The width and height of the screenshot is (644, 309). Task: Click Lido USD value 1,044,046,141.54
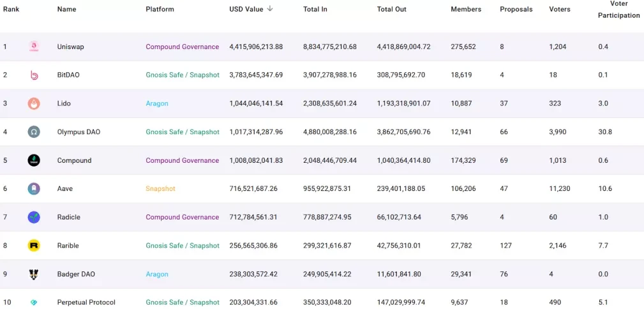(256, 103)
